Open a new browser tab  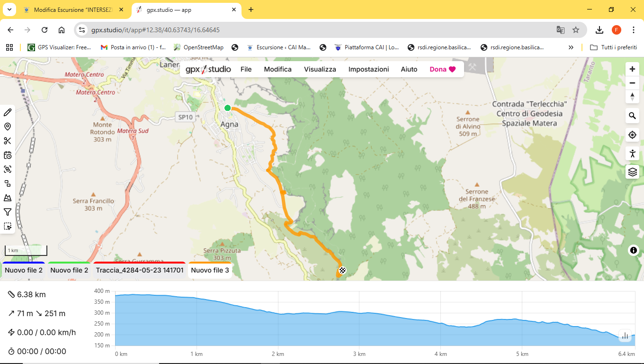pyautogui.click(x=251, y=9)
